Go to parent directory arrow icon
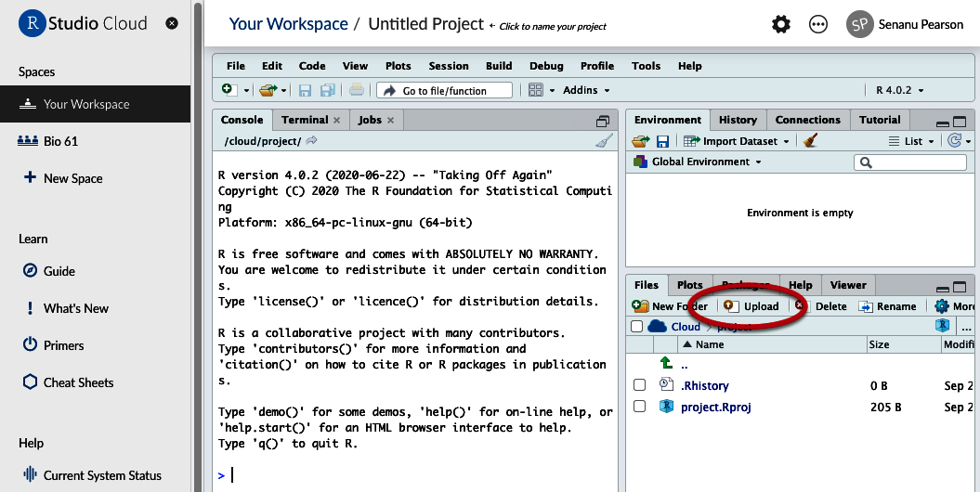The width and height of the screenshot is (980, 492). [x=666, y=363]
